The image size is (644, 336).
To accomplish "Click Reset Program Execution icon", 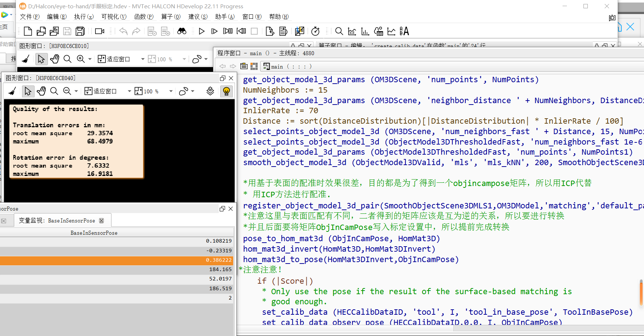I will [270, 31].
